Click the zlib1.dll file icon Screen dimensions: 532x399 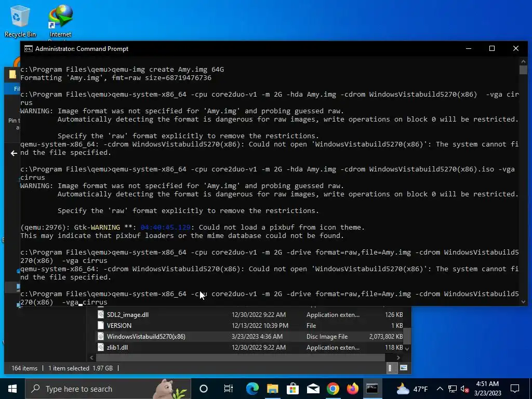pyautogui.click(x=101, y=347)
